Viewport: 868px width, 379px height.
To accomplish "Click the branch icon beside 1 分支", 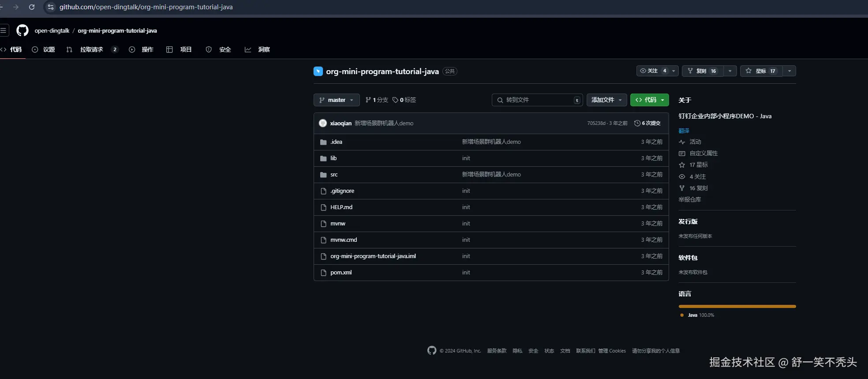I will click(368, 100).
